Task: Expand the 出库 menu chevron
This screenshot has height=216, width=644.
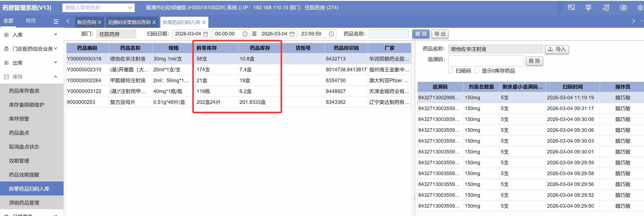Action: tap(56, 62)
